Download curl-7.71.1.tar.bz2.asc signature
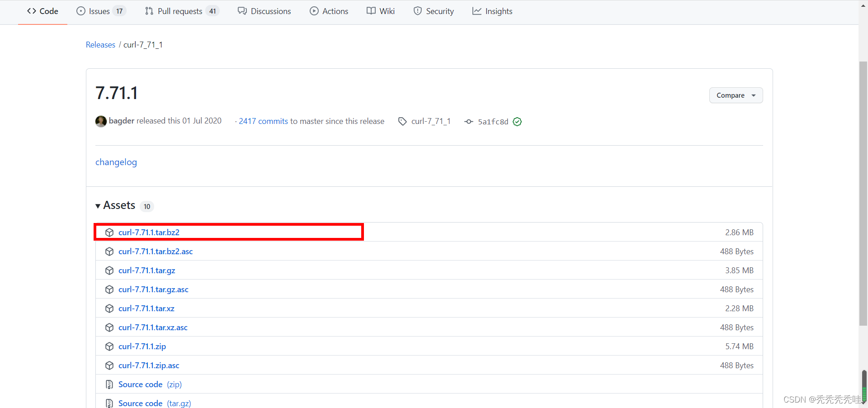This screenshot has height=408, width=868. click(x=156, y=251)
